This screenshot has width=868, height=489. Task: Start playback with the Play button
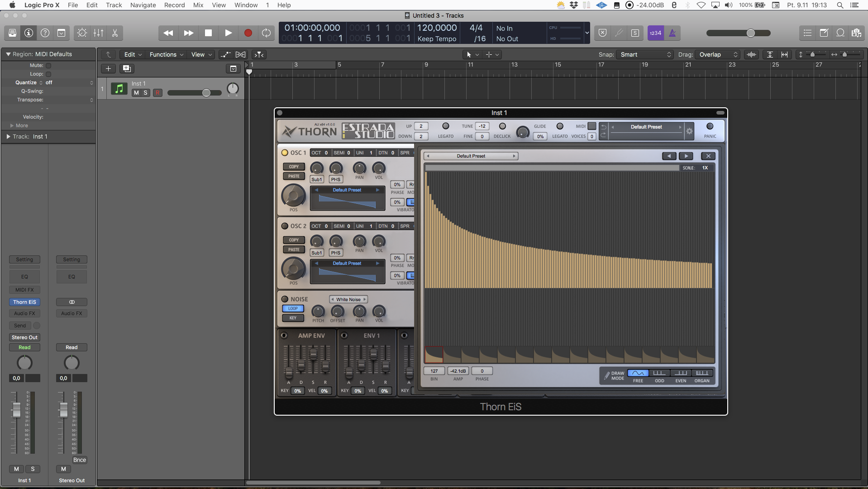[x=228, y=33]
